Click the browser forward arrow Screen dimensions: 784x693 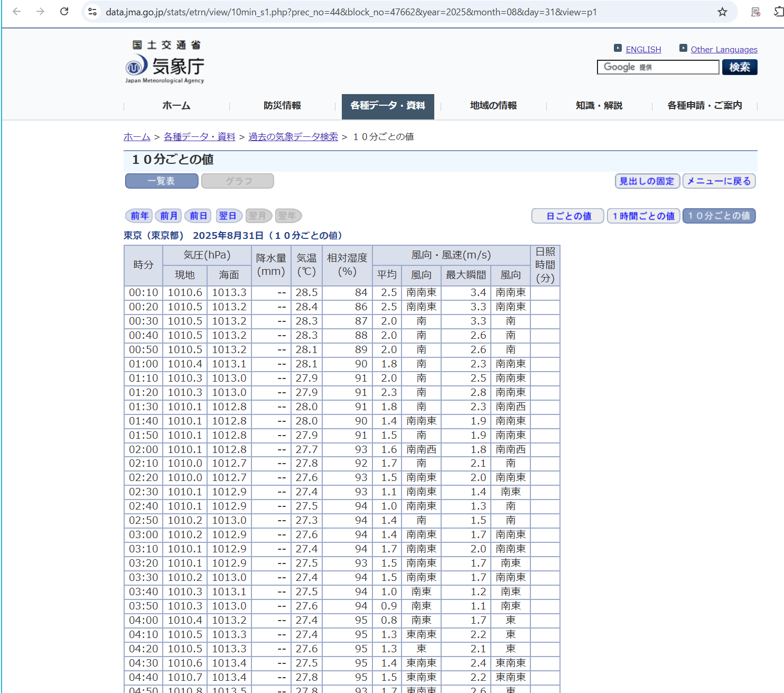40,12
